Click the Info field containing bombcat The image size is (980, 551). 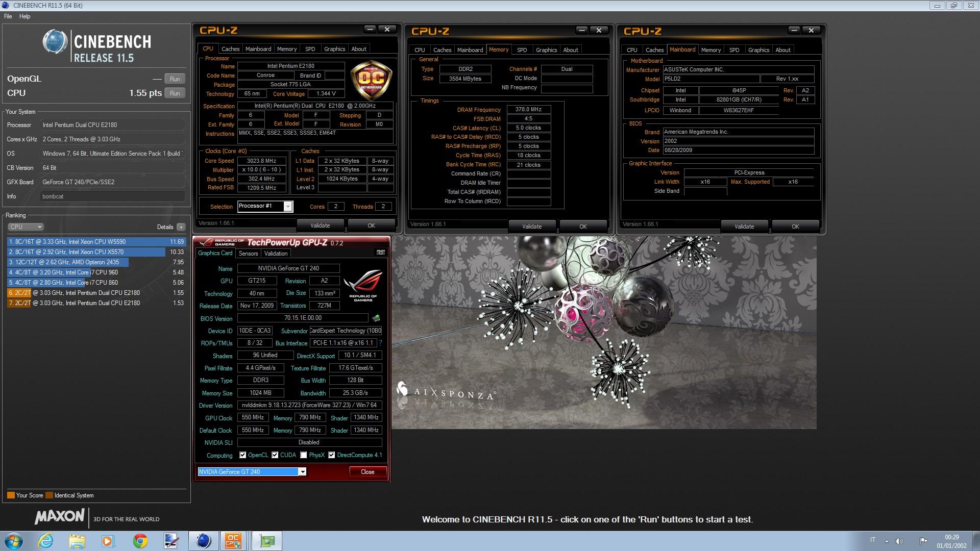pos(113,196)
